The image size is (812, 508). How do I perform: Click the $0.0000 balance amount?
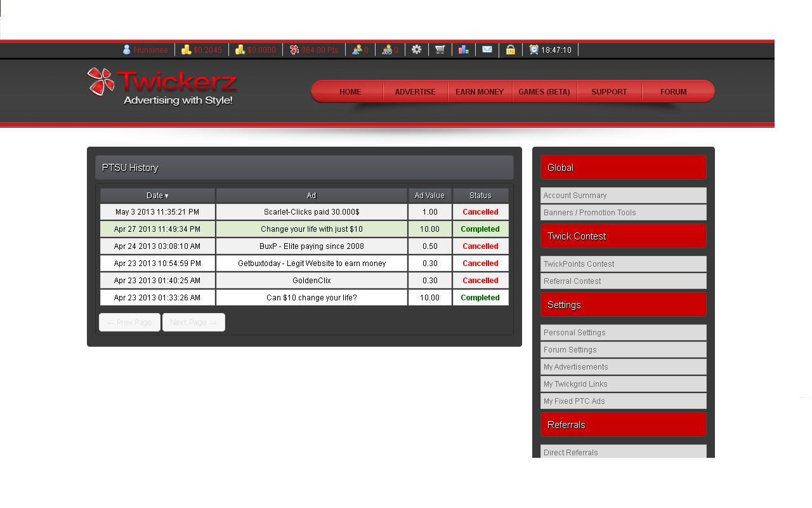262,50
